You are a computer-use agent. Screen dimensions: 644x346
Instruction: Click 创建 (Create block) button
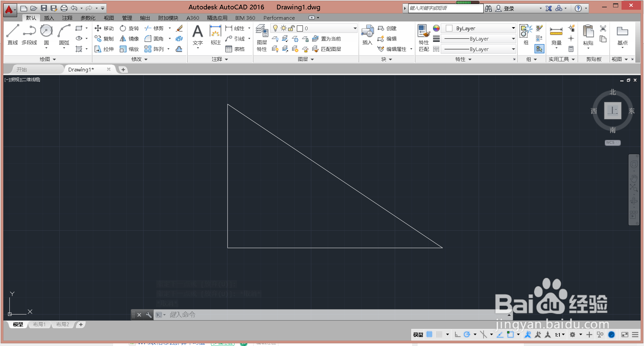tap(387, 28)
